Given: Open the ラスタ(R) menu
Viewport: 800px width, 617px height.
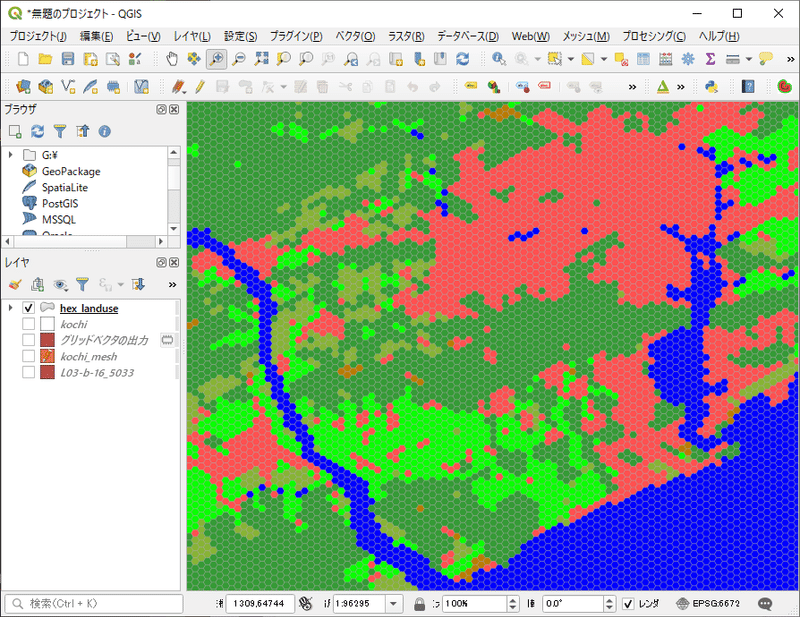Looking at the screenshot, I should pos(406,36).
